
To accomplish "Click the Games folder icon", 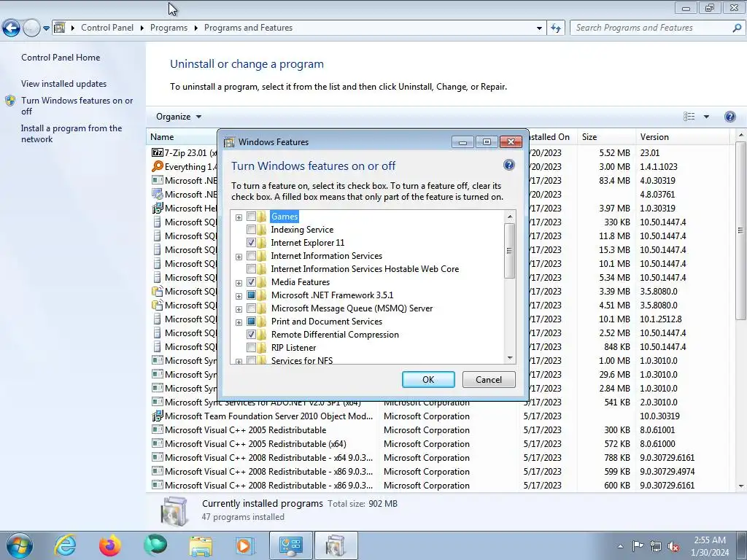I will coord(262,217).
